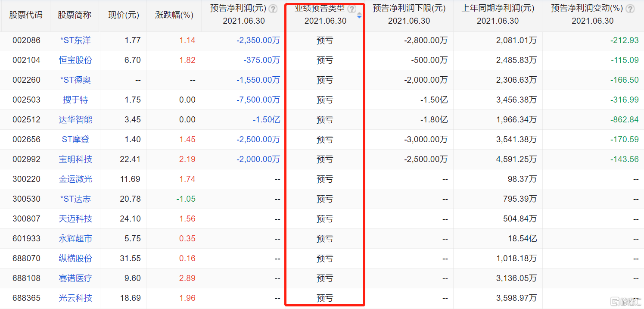Select stock code 300807

[26, 219]
